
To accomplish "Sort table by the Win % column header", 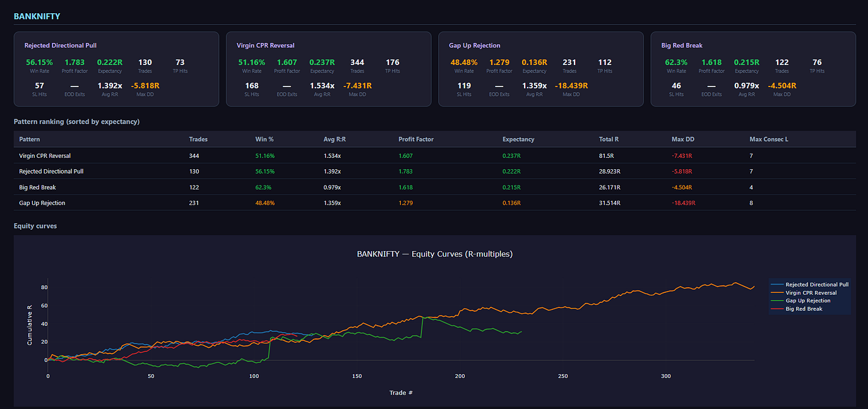I will [265, 139].
